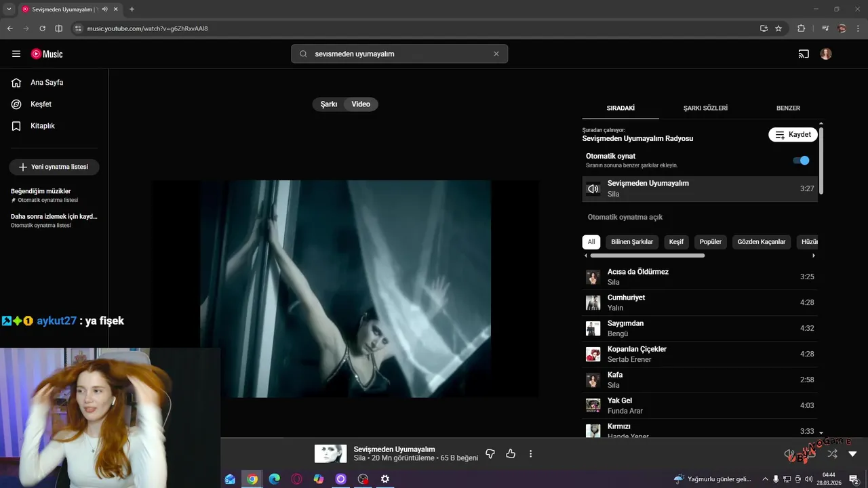868x488 pixels.
Task: Open the three-dot song options menu
Action: (531, 453)
